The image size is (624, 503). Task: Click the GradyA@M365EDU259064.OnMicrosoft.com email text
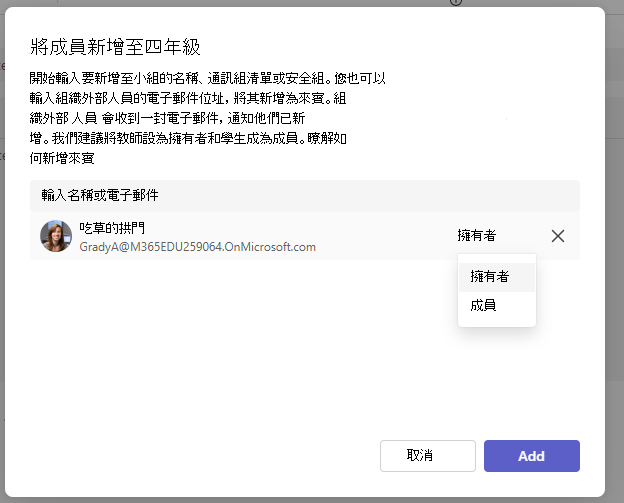[x=197, y=247]
